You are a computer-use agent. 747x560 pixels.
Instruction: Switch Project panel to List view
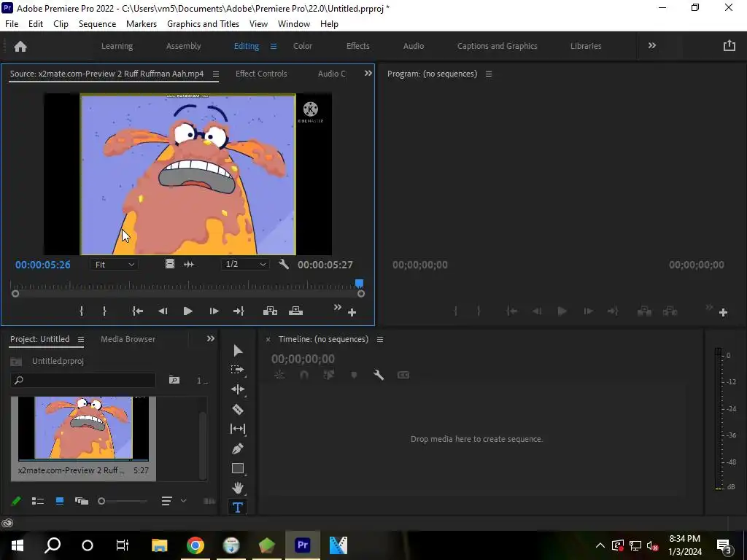point(38,501)
